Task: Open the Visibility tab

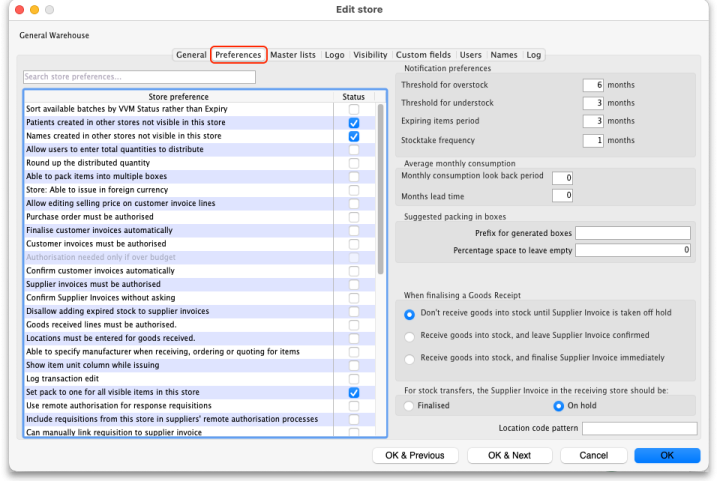Action: point(370,55)
